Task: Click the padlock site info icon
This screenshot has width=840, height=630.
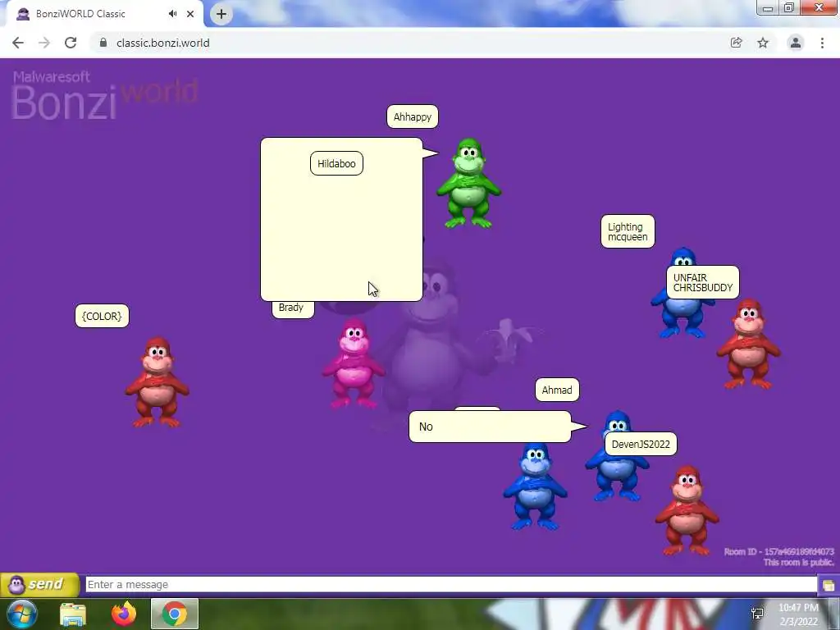Action: (103, 43)
